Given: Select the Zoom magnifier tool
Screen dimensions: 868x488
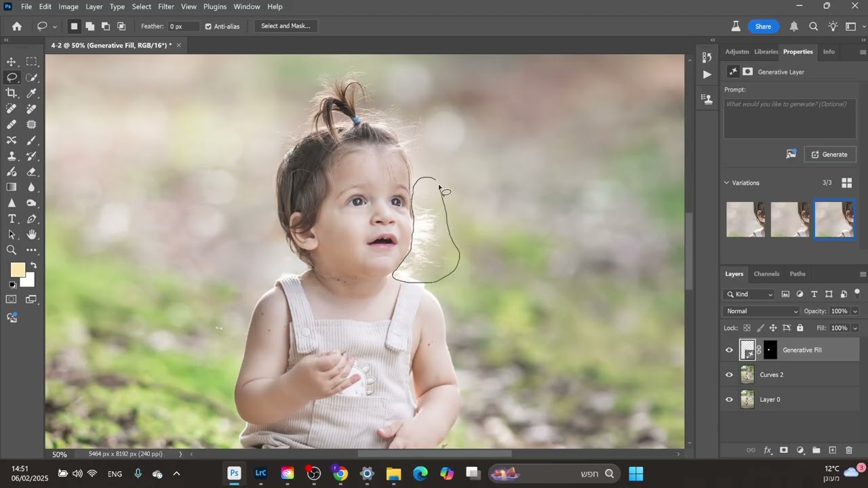Looking at the screenshot, I should [x=12, y=250].
